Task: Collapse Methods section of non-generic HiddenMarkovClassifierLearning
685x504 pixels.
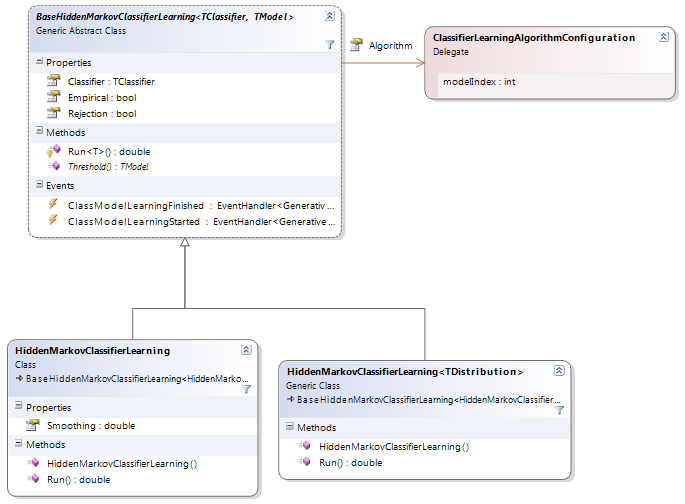Action: tap(18, 443)
